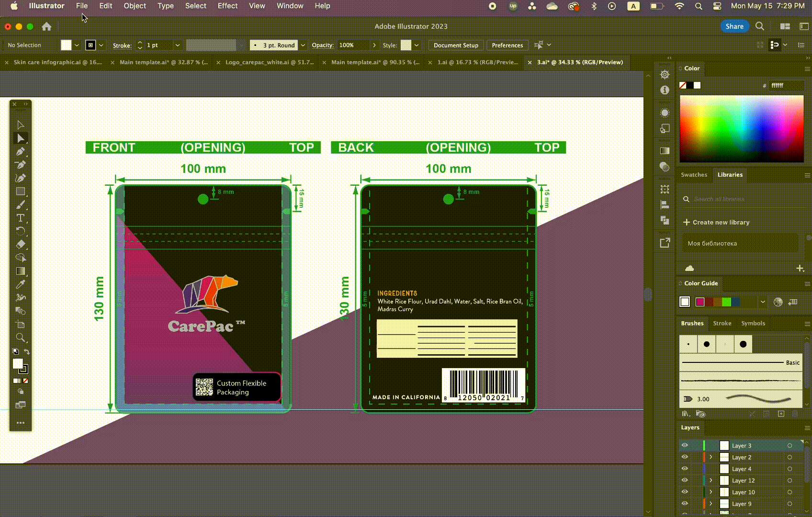This screenshot has height=517, width=812.
Task: Select the Selection (black arrow) tool
Action: coord(21,125)
